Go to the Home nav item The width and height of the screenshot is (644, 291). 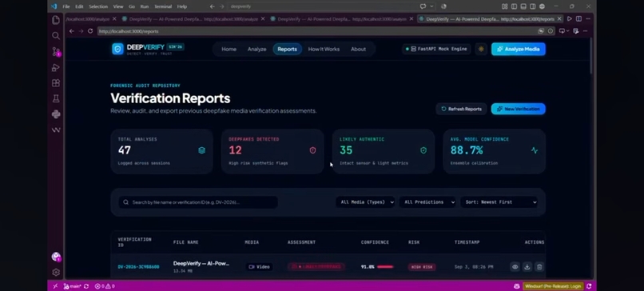point(229,50)
